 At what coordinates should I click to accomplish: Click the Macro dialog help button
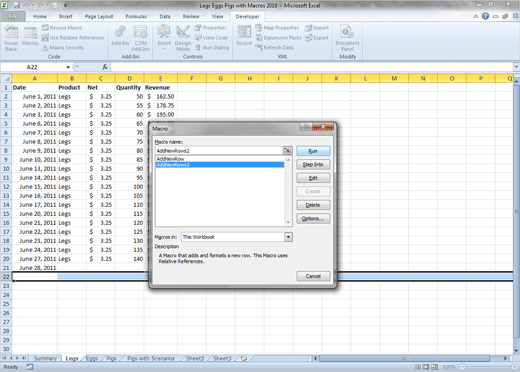tap(306, 126)
